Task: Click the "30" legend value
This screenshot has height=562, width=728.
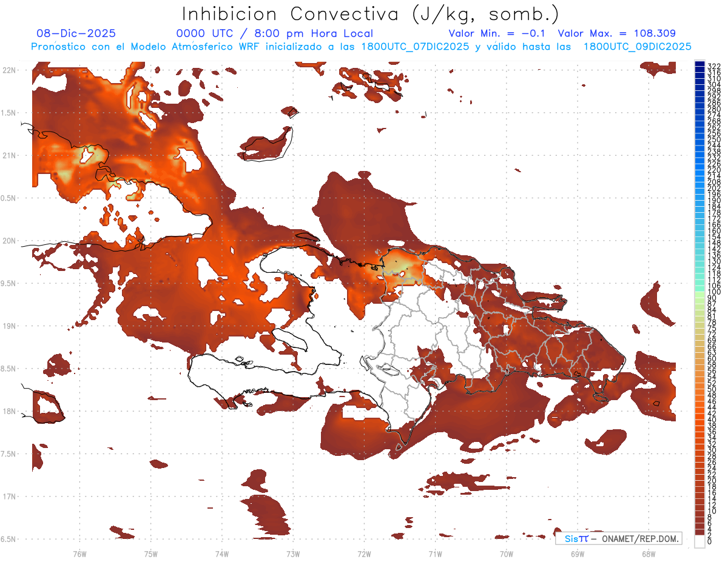Action: tap(712, 450)
